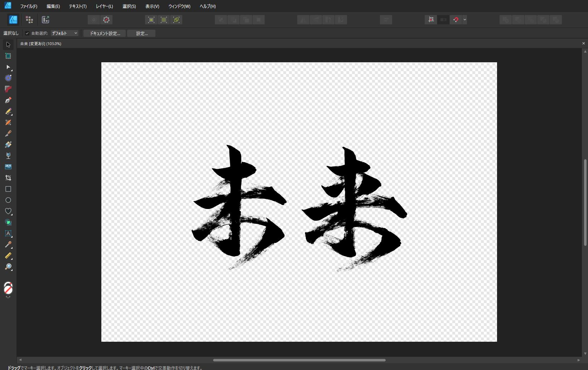Image resolution: width=588 pixels, height=370 pixels.
Task: Select the Corner tool
Action: (8, 89)
